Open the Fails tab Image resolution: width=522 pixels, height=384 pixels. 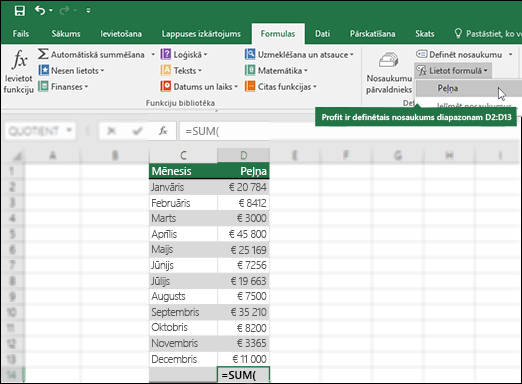[x=21, y=34]
